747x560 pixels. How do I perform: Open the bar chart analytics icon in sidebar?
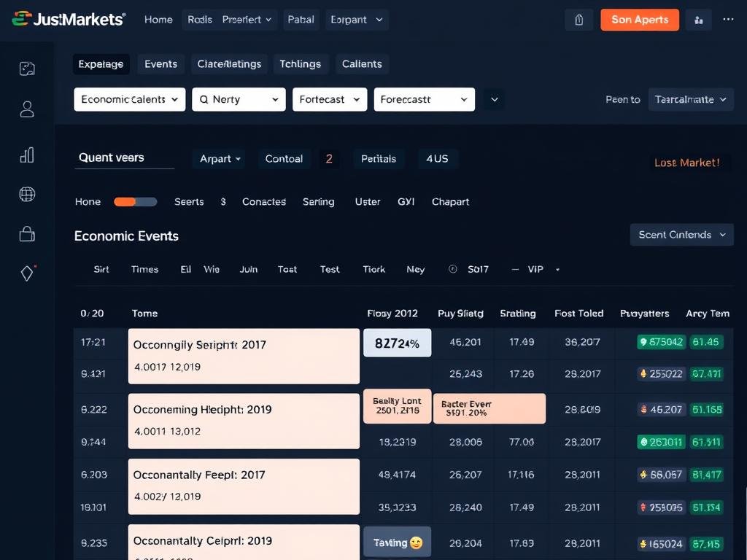(27, 155)
